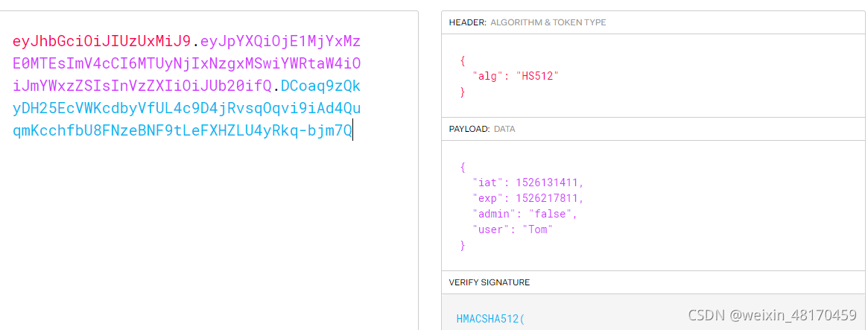This screenshot has width=868, height=330.
Task: Place cursor at end of qmKcchfbU8FNzeBNF9tLeFXHZLU4yRkq-bjm7Q
Action: [352, 131]
